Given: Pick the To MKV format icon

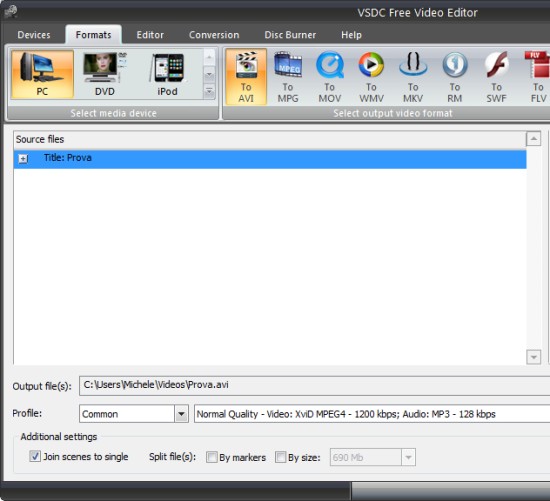Looking at the screenshot, I should pos(413,77).
